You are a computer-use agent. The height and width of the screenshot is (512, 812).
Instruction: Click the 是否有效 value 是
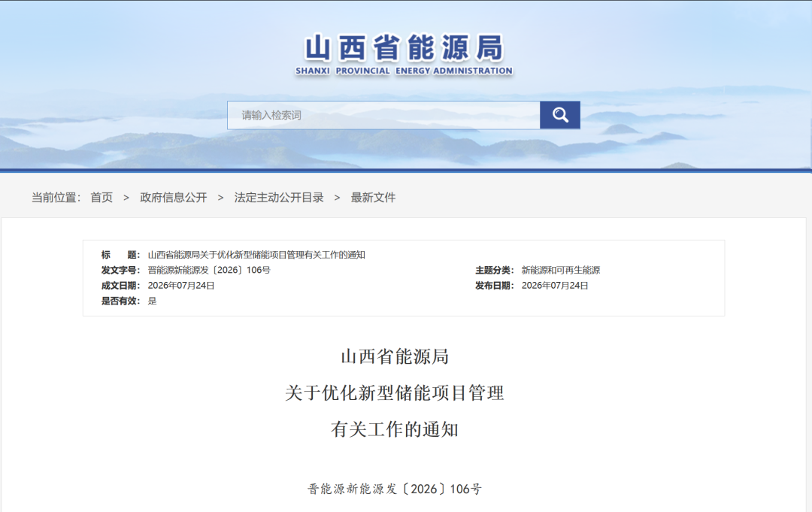pyautogui.click(x=152, y=301)
